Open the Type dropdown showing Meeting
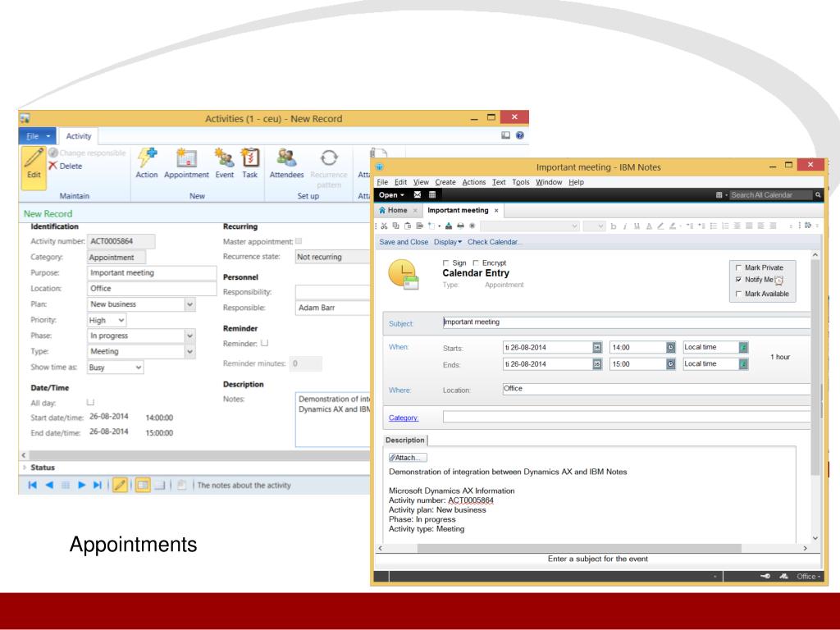Image resolution: width=840 pixels, height=630 pixels. (189, 351)
